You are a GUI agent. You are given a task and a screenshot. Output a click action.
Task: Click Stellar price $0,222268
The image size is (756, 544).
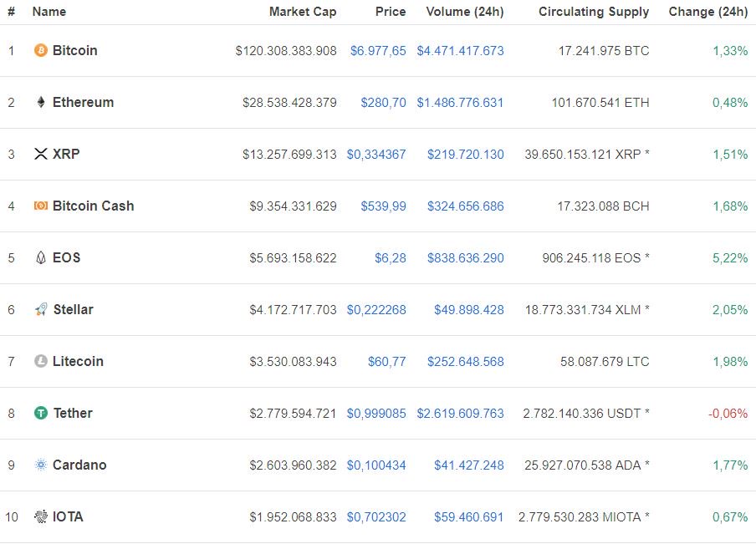click(x=376, y=310)
